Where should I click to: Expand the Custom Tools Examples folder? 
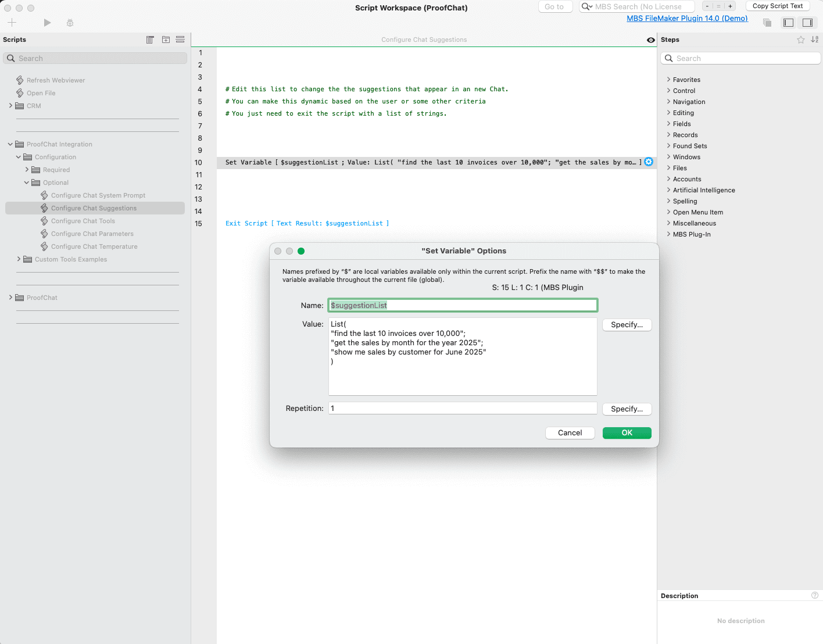[x=18, y=259]
